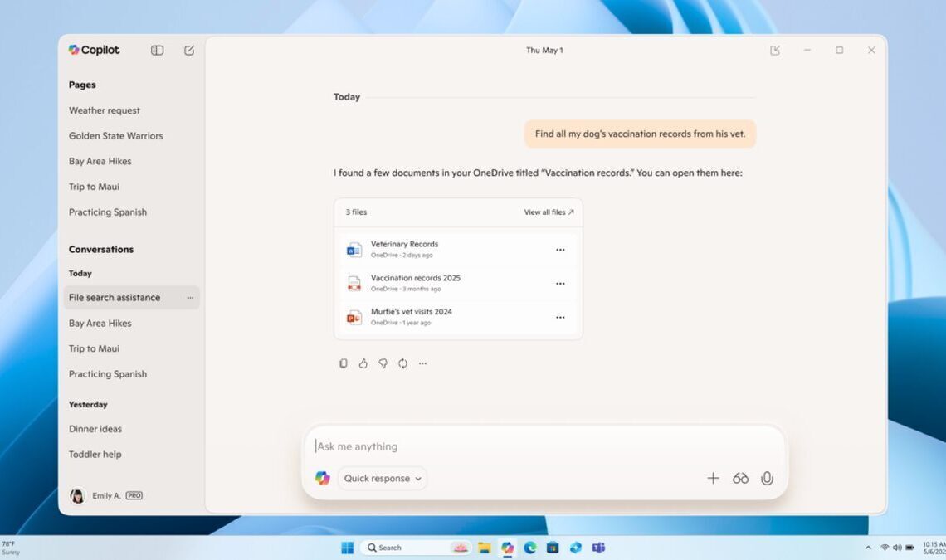
Task: Open Microsoft Edge from taskbar
Action: point(530,548)
